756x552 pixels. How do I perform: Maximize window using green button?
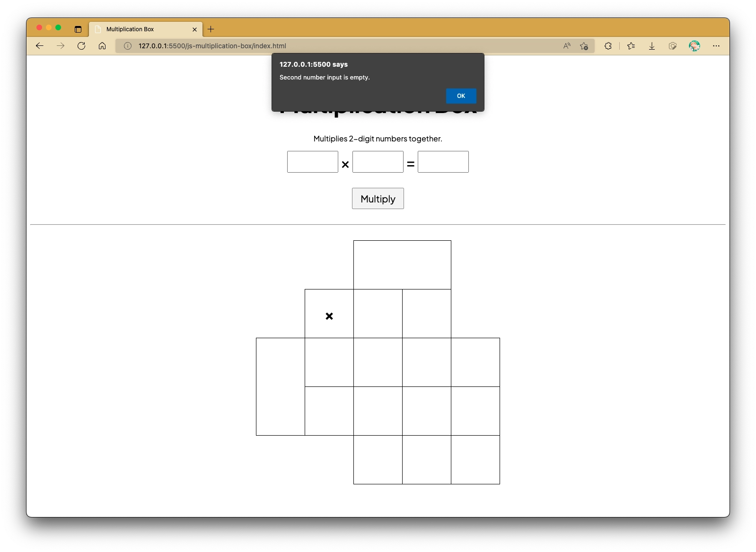58,27
